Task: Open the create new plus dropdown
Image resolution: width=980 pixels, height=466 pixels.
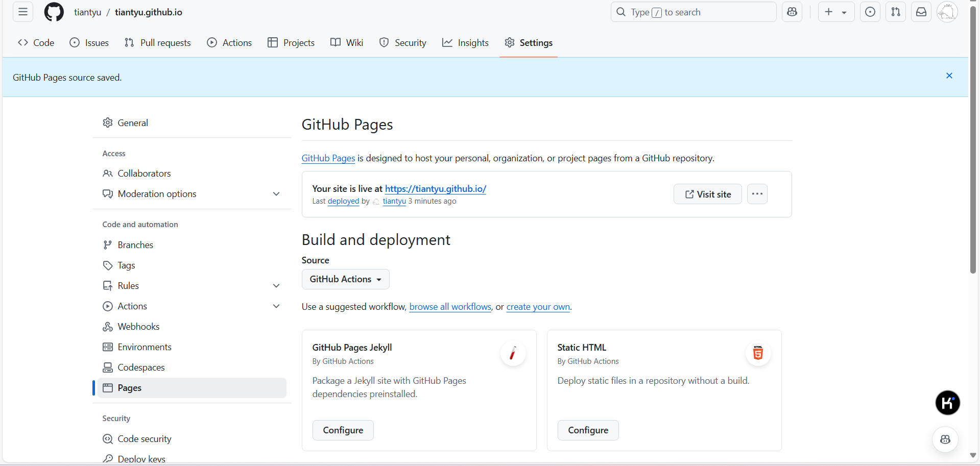Action: 835,12
